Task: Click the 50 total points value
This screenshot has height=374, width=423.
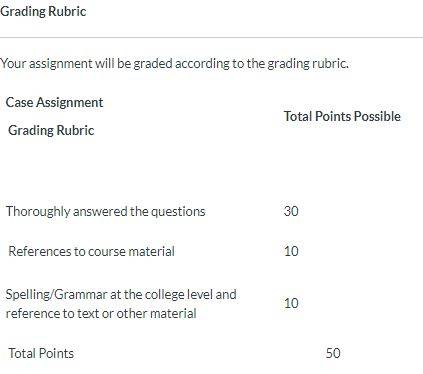Action: (x=333, y=353)
